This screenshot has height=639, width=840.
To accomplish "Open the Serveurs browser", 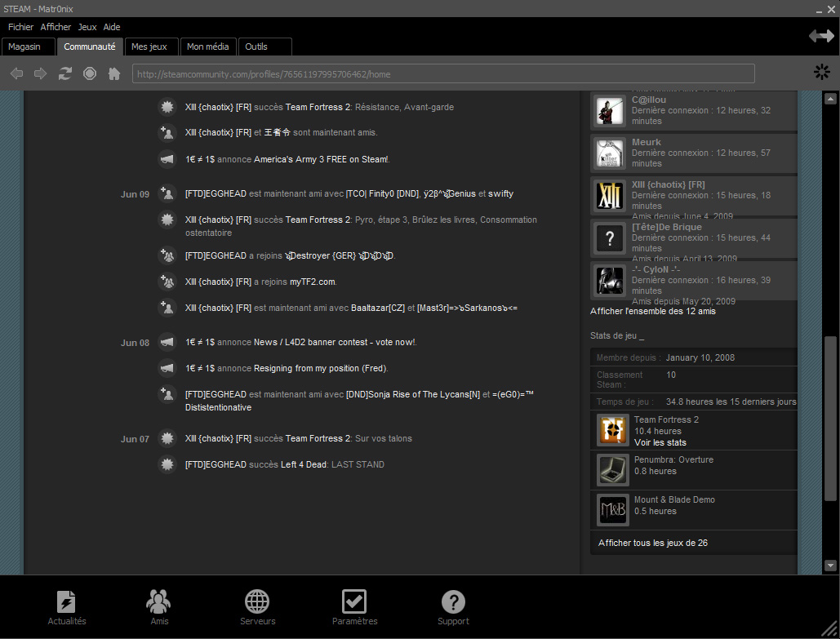I will (257, 607).
